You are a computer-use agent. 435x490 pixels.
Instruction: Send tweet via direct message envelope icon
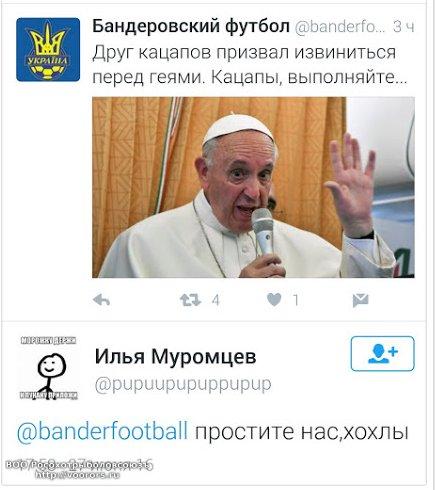point(360,300)
